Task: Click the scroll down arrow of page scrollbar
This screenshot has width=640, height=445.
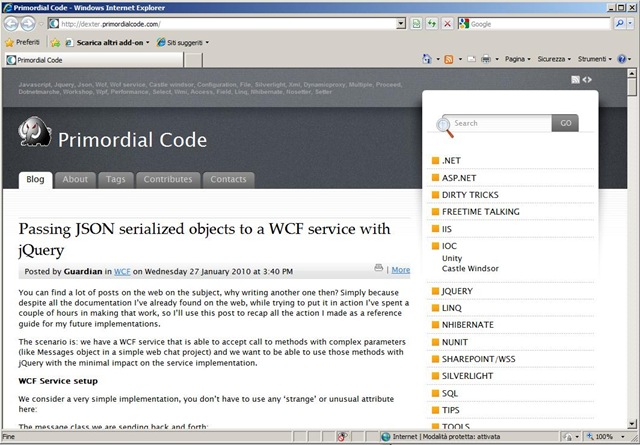Action: click(x=631, y=424)
